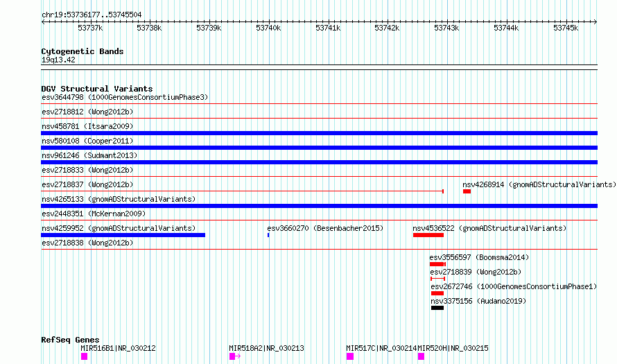Open the nsv4268914 (gnomADStructuralVariants) label
Viewport: 617px width, 364px height.
pyautogui.click(x=539, y=184)
